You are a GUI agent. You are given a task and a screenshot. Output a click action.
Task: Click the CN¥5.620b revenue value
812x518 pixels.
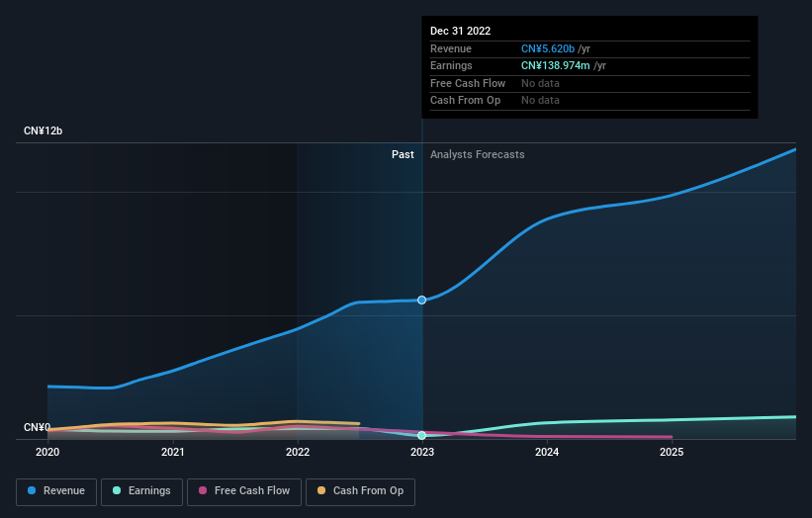(548, 48)
